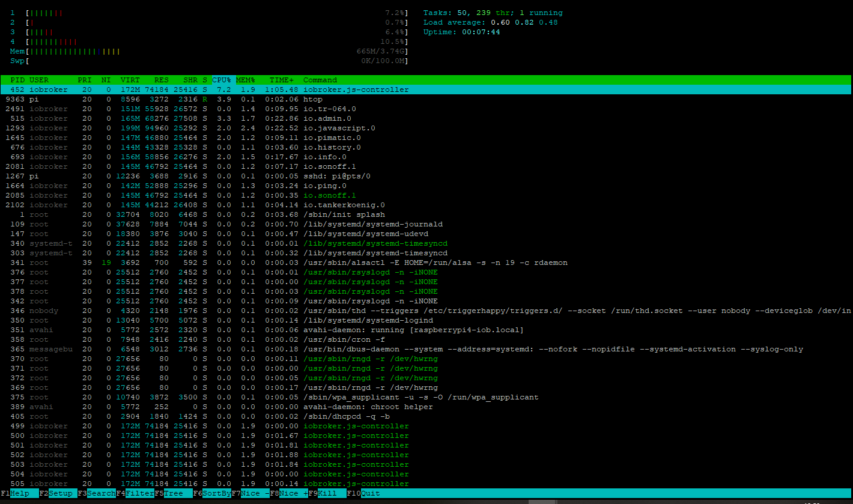Select the /sbin/init splash process row
Screen dimensions: 853x504
click(426, 214)
